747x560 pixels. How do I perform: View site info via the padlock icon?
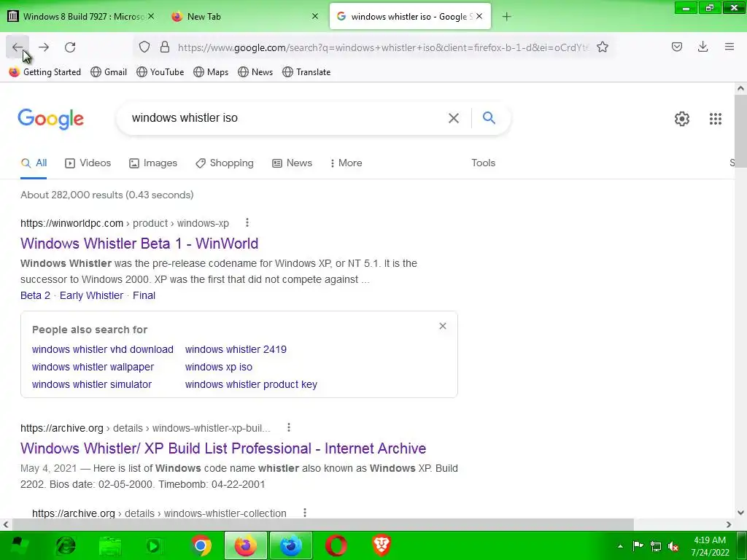tap(165, 47)
